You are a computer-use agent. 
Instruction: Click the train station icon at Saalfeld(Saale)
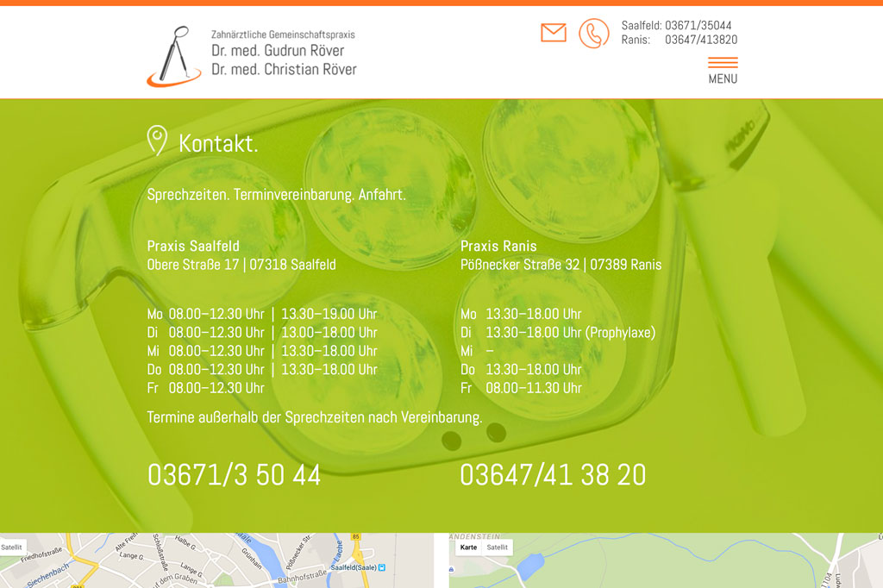tap(382, 567)
